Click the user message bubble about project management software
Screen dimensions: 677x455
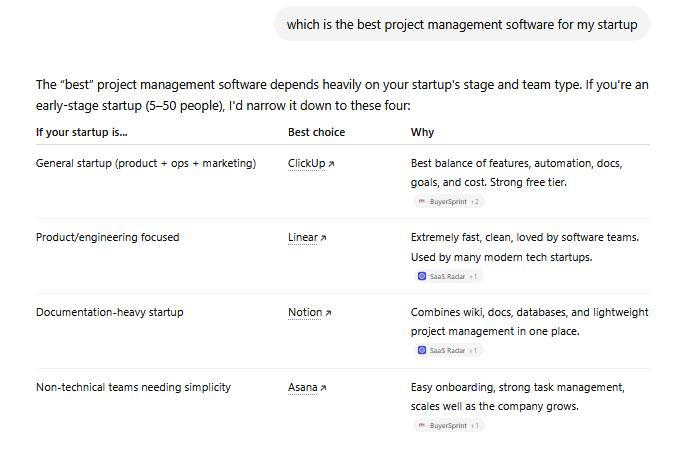tap(462, 24)
